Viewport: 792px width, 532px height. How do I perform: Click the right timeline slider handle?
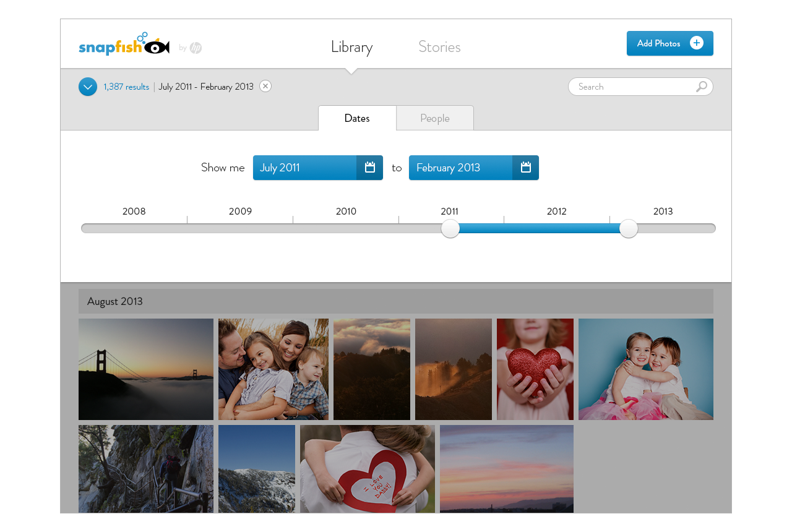629,228
